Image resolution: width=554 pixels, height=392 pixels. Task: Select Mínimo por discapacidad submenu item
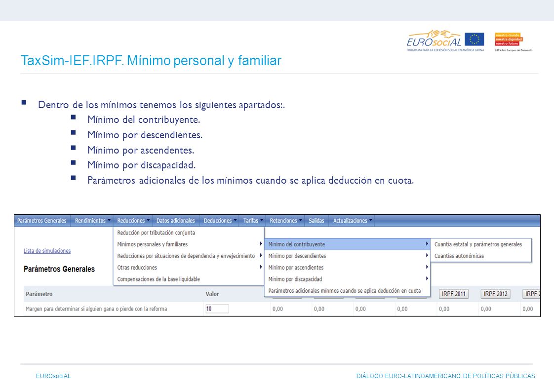click(x=347, y=279)
